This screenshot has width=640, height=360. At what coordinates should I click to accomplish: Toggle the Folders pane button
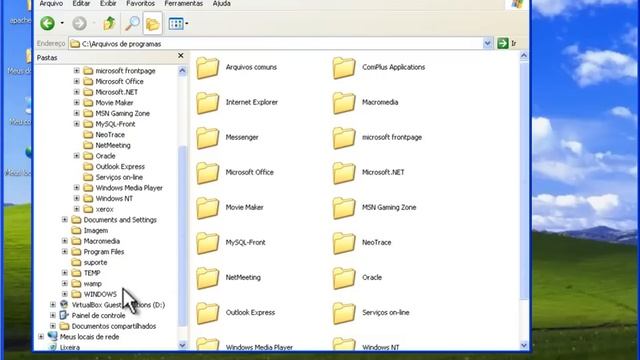point(153,24)
